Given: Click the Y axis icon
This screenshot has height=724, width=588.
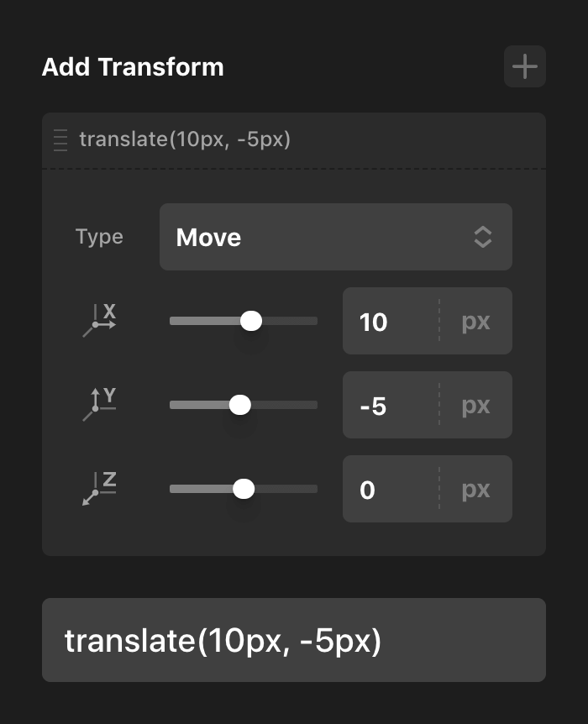Looking at the screenshot, I should coord(100,405).
